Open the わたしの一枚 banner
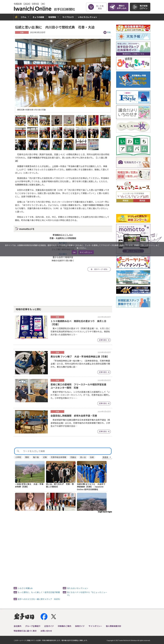Viewport: 164px width, 644px height. pyautogui.click(x=133, y=126)
